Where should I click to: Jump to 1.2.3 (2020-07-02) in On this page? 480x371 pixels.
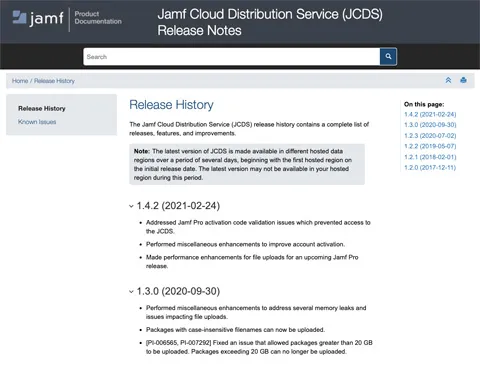click(x=430, y=136)
